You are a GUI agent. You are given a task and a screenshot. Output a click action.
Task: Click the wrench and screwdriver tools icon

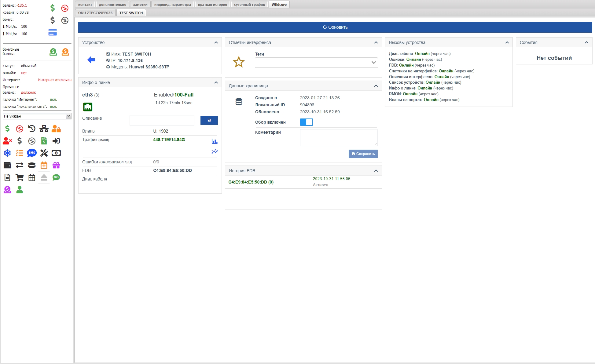(44, 153)
